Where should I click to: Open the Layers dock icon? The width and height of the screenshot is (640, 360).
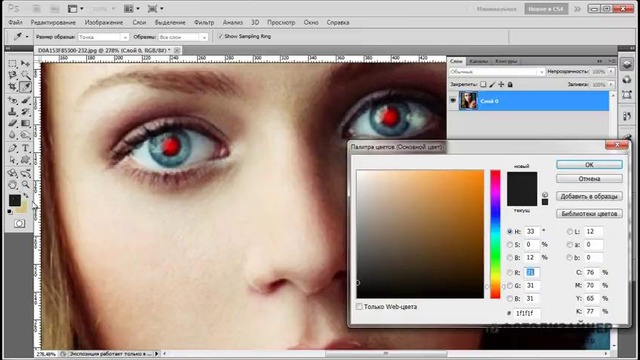click(x=627, y=65)
